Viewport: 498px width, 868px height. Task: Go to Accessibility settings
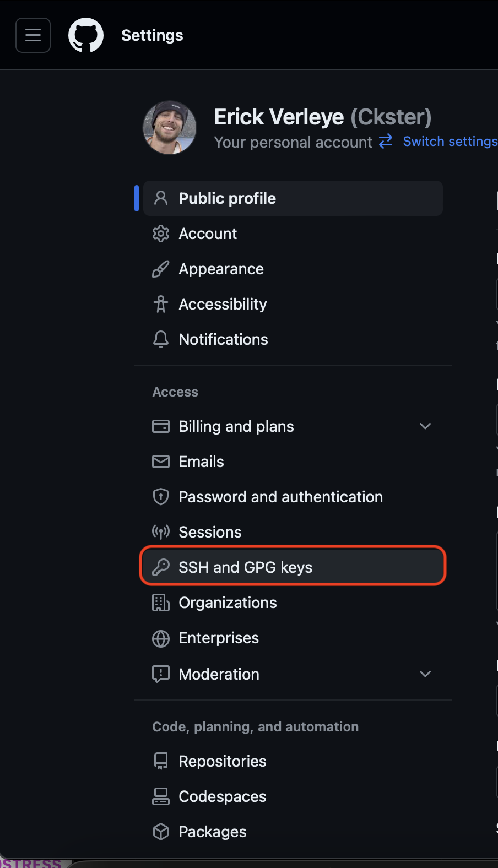223,304
